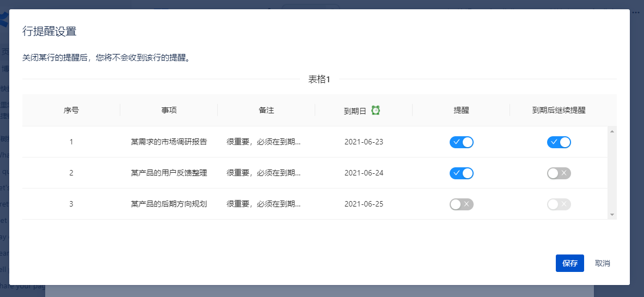Image resolution: width=644 pixels, height=297 pixels.
Task: Select the 某需求的市场调研报告 cell
Action: point(169,142)
